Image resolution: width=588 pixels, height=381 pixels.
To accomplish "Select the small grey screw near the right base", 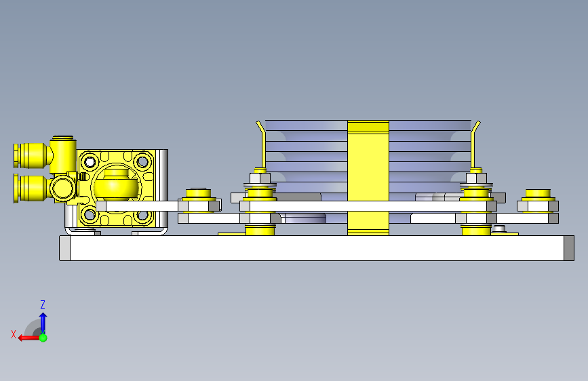I will tap(498, 228).
